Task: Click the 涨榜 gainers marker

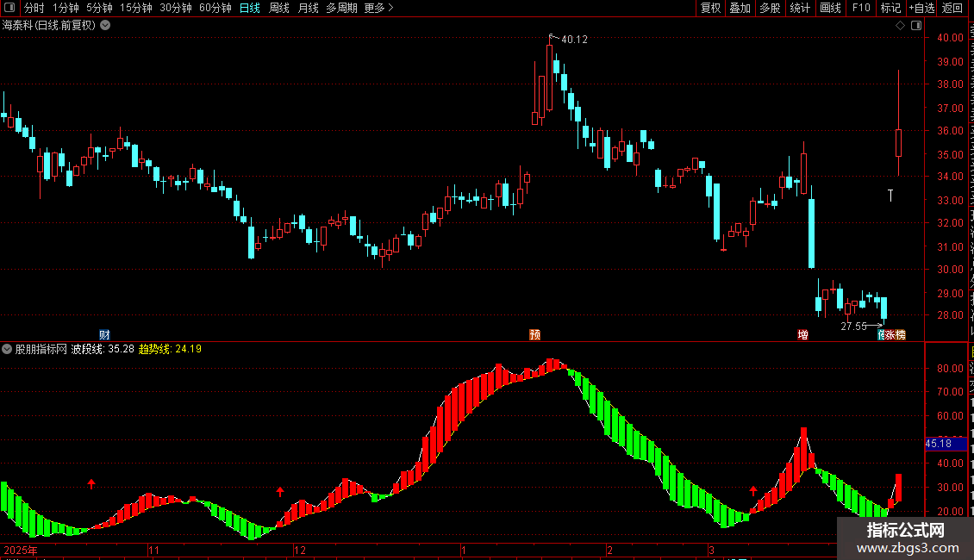Action: (x=895, y=334)
